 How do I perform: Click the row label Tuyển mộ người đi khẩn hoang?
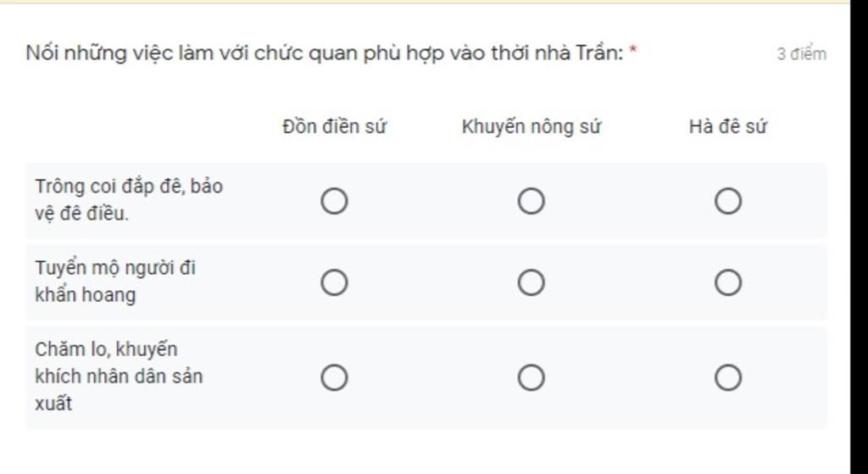115,282
